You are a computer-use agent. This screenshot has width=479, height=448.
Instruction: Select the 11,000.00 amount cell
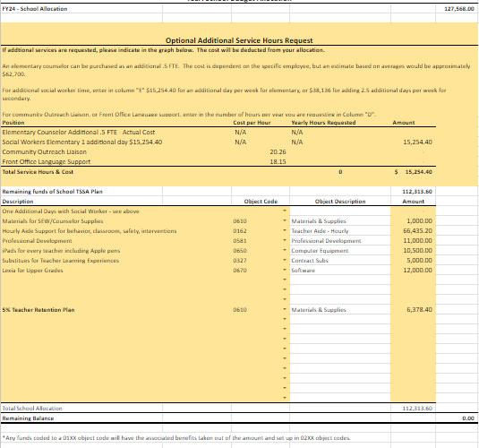(x=417, y=240)
